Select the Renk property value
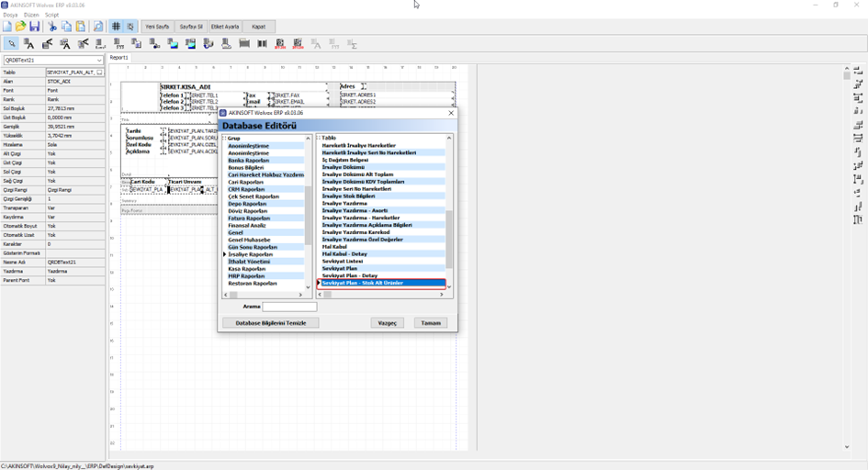Screen dimensions: 868x470 (x=75, y=99)
